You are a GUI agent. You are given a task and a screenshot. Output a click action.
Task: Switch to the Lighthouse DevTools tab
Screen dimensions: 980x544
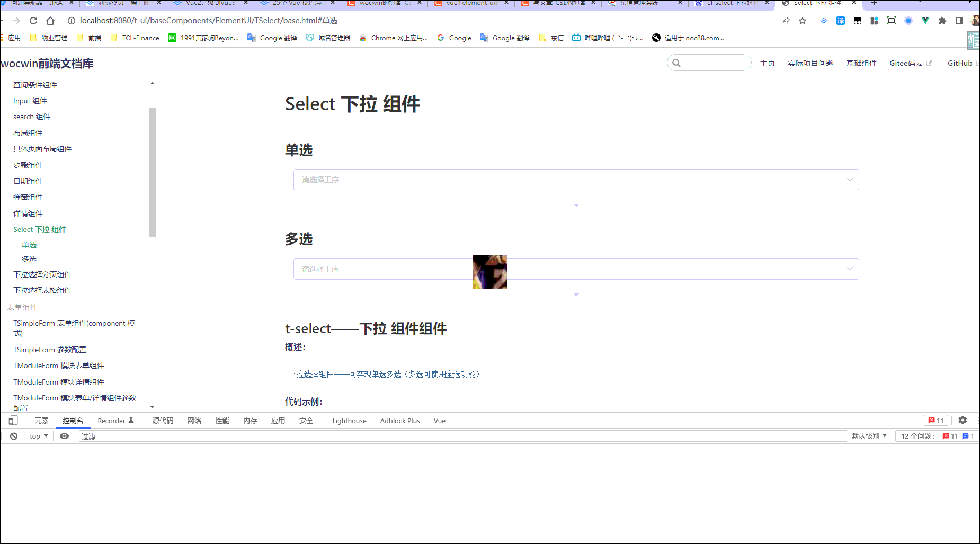(349, 421)
